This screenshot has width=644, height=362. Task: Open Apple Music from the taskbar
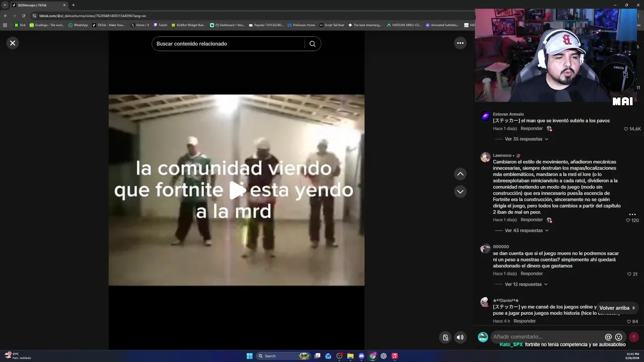click(394, 356)
